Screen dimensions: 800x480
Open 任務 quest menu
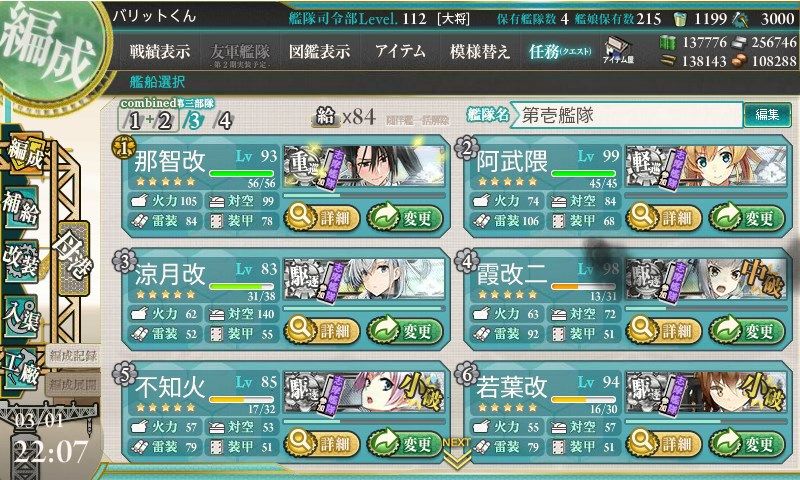point(560,52)
